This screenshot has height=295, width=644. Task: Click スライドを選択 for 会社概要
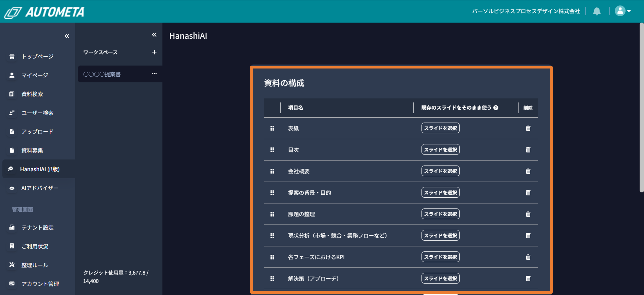440,171
